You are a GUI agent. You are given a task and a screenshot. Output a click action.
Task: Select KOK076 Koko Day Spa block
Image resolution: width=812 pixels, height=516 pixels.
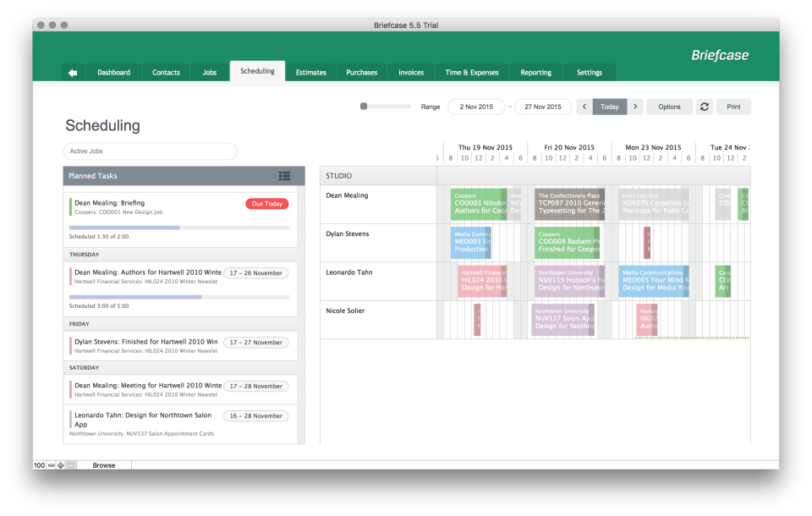(654, 205)
